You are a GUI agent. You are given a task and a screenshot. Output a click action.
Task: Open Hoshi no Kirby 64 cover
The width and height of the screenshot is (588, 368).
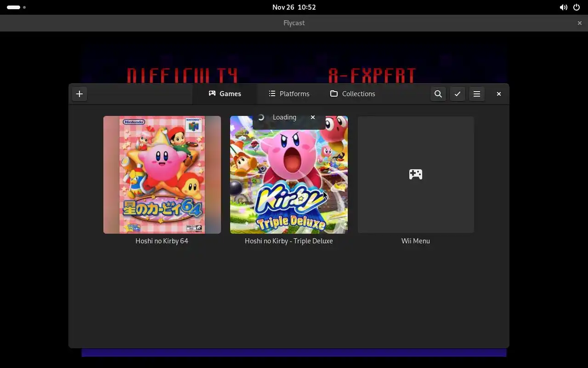click(162, 175)
